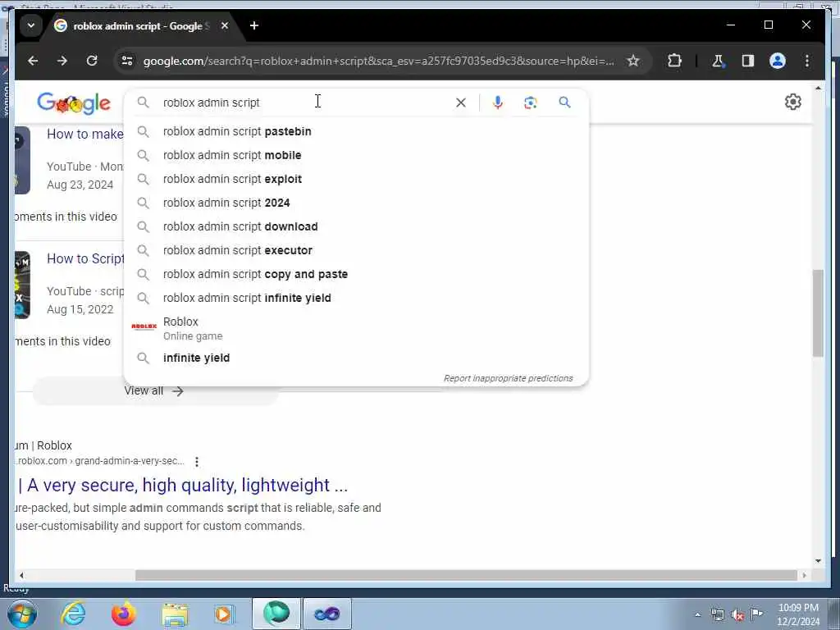The image size is (840, 630).
Task: Open three-dot options for roblox.com result
Action: (x=197, y=461)
